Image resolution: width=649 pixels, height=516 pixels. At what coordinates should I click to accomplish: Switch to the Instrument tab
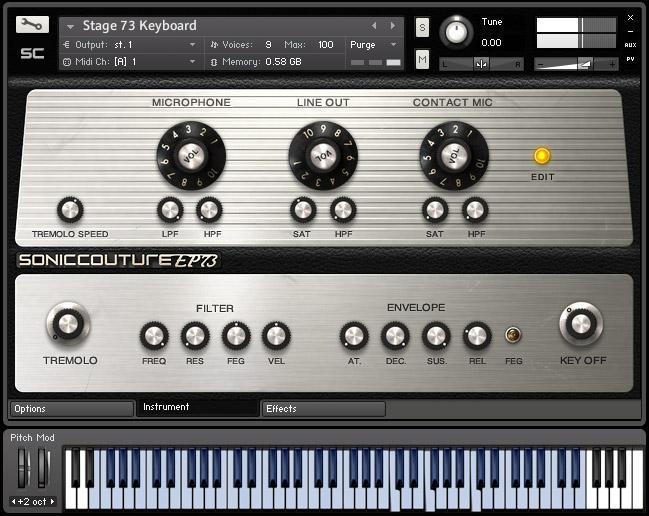pyautogui.click(x=197, y=407)
